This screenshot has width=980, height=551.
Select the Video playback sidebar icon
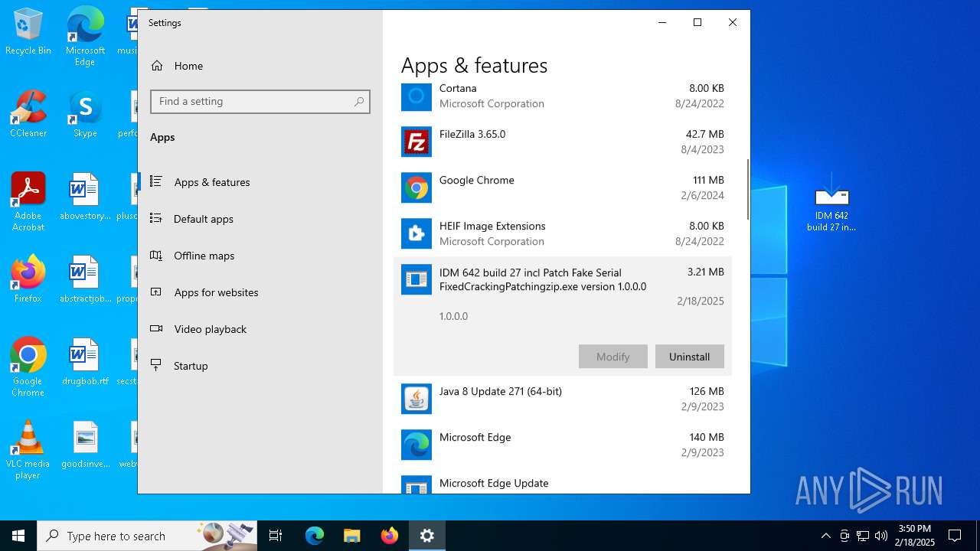(156, 329)
